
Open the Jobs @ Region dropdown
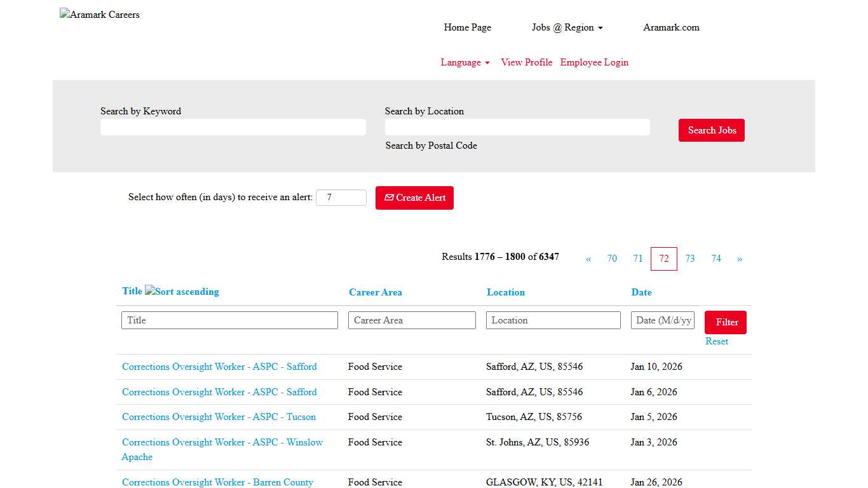pos(567,27)
